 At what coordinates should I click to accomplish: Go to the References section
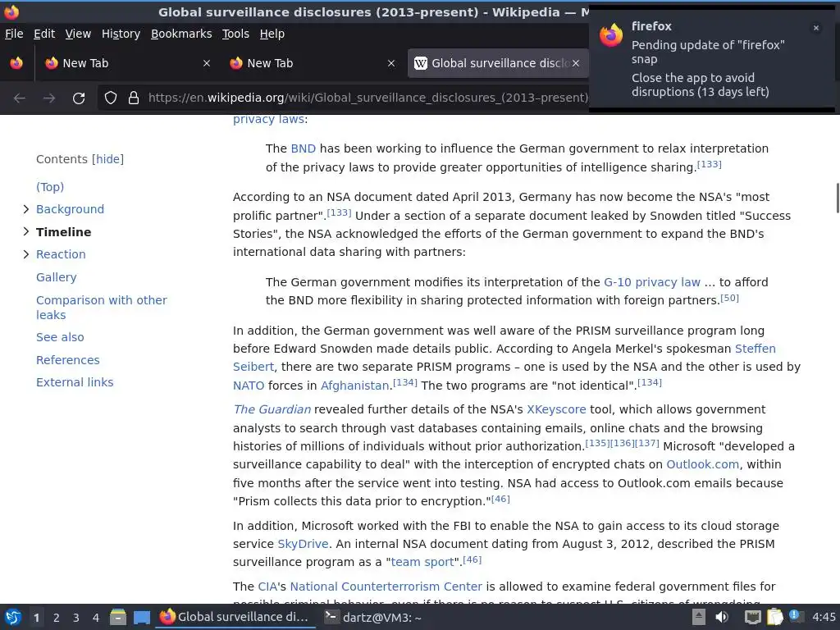point(67,360)
